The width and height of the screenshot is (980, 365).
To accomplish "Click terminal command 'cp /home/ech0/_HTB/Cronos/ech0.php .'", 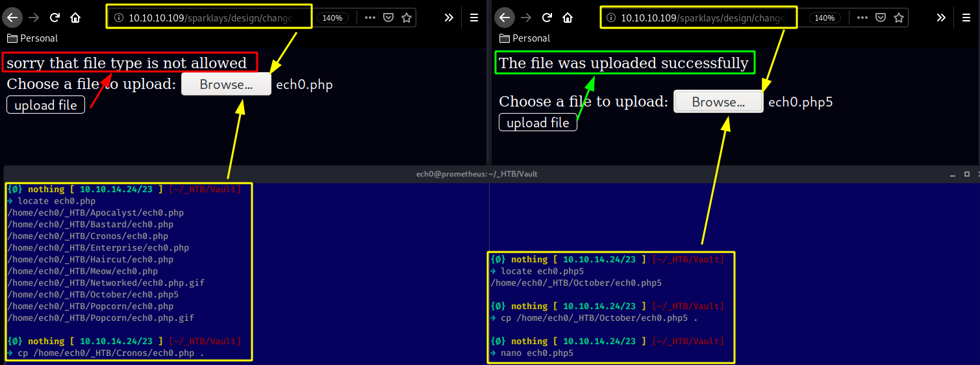I will pyautogui.click(x=111, y=353).
